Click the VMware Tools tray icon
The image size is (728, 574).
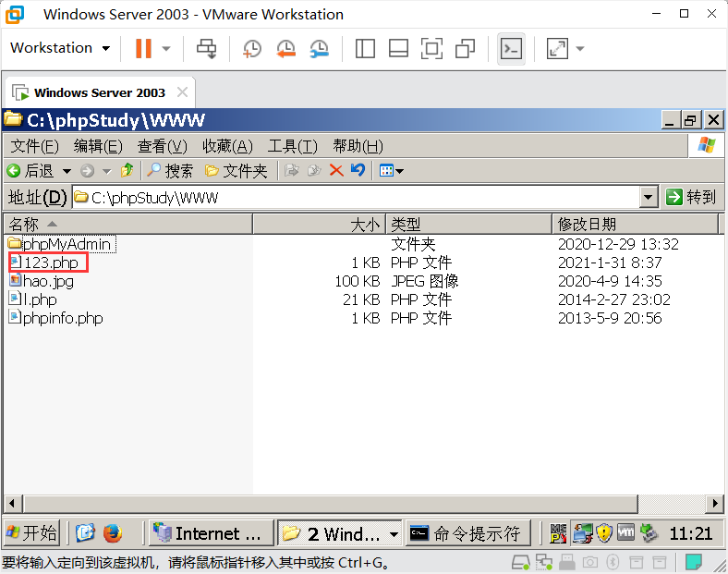tap(625, 532)
